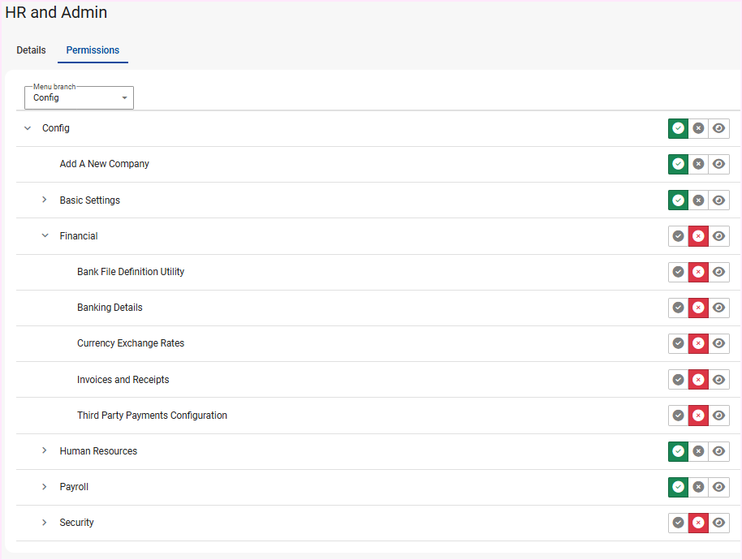
Task: Click deny X icon for Currency Exchange Rates
Action: pos(698,343)
